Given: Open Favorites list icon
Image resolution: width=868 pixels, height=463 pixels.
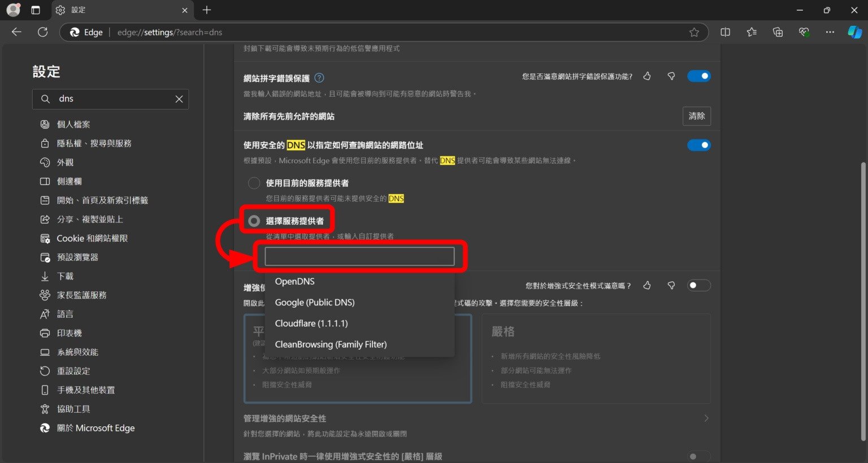Looking at the screenshot, I should click(x=752, y=32).
